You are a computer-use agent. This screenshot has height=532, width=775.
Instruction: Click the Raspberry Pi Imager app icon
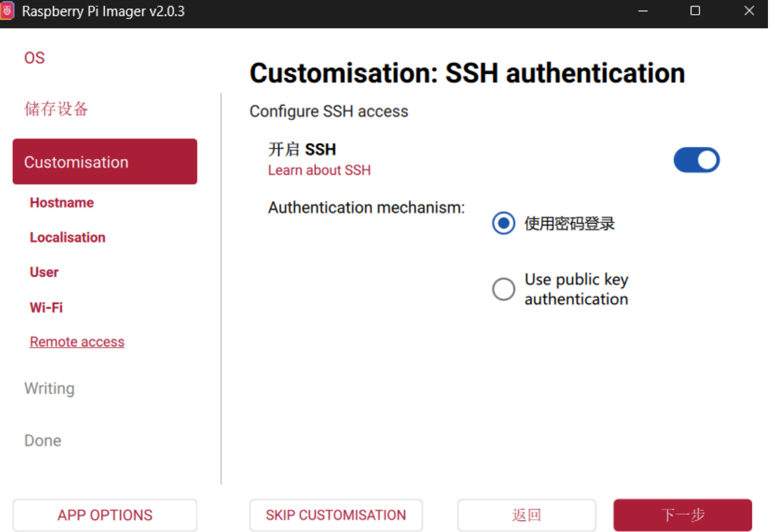[7, 11]
